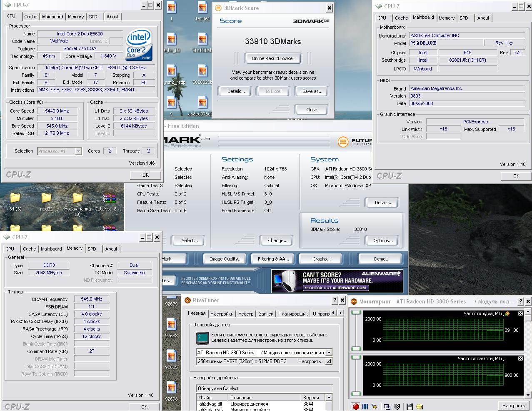Click the red record button in monitoring toolbar
The image size is (532, 411).
click(x=356, y=406)
